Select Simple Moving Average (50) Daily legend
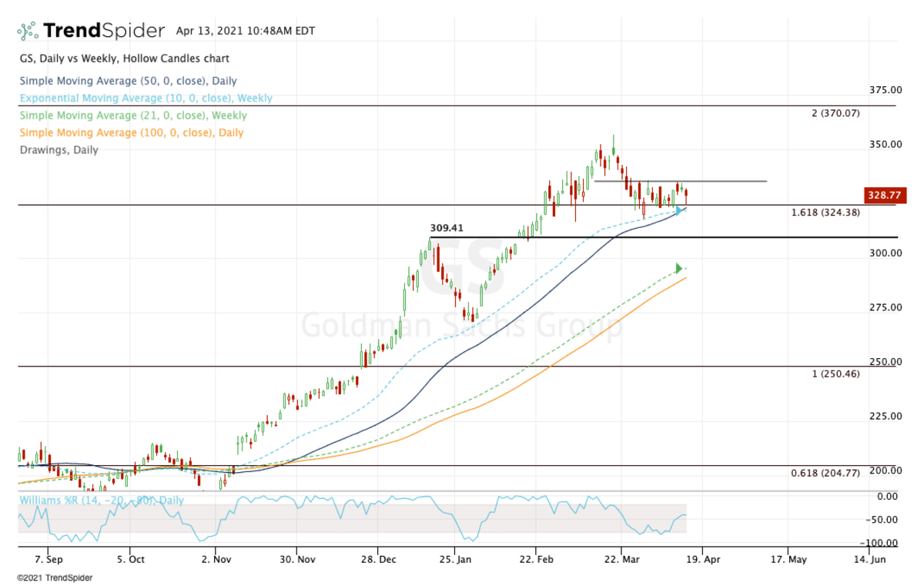The height and width of the screenshot is (586, 924). click(x=128, y=81)
